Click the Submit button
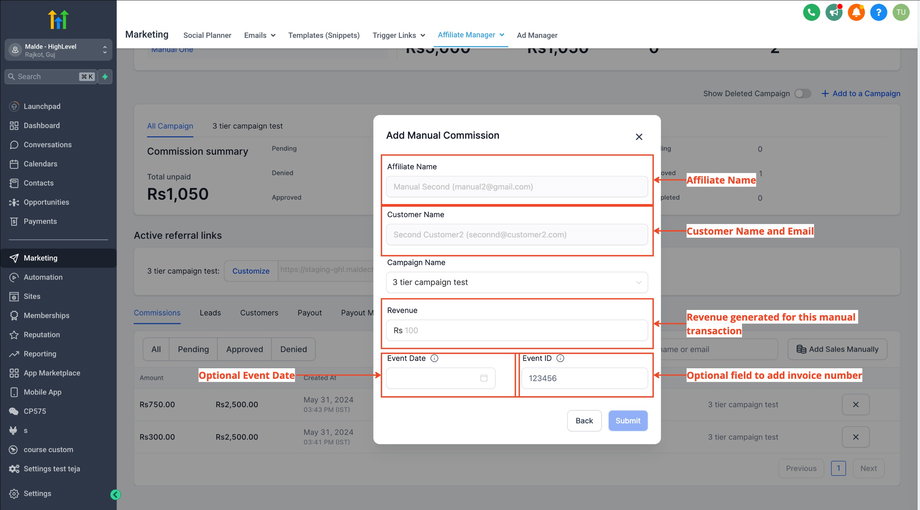920x510 pixels. point(627,420)
